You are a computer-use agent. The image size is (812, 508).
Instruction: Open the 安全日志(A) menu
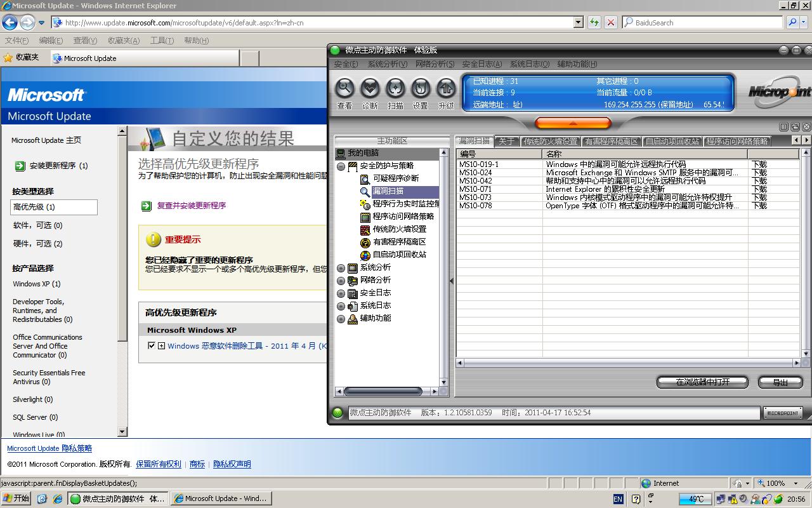click(x=481, y=64)
